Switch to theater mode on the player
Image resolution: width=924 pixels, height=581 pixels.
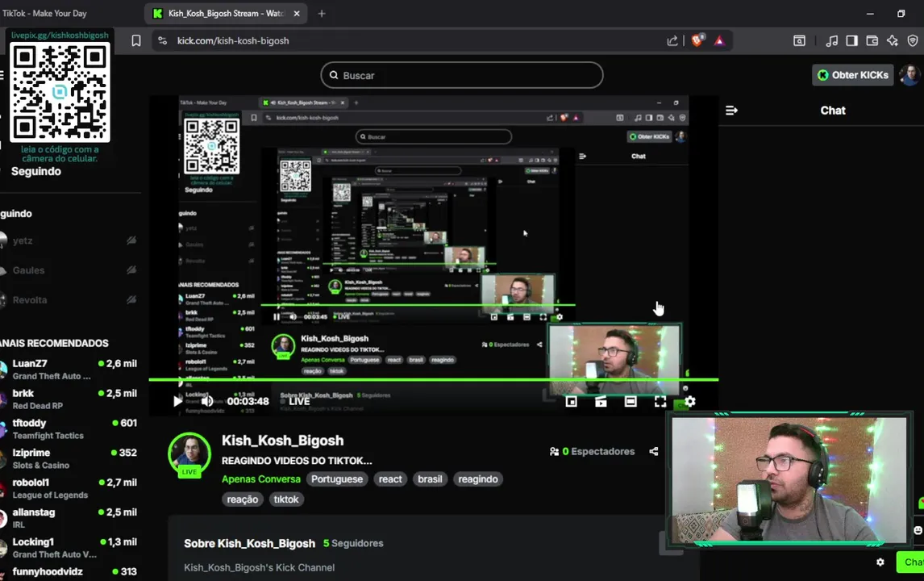pos(631,401)
